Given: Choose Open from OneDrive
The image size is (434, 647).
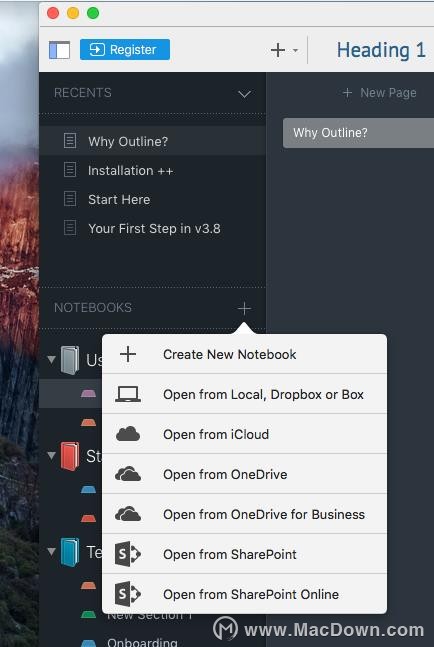Looking at the screenshot, I should [244, 475].
